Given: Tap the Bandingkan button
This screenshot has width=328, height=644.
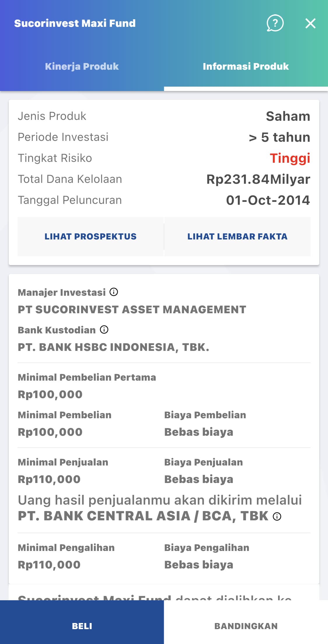Looking at the screenshot, I should 246,626.
